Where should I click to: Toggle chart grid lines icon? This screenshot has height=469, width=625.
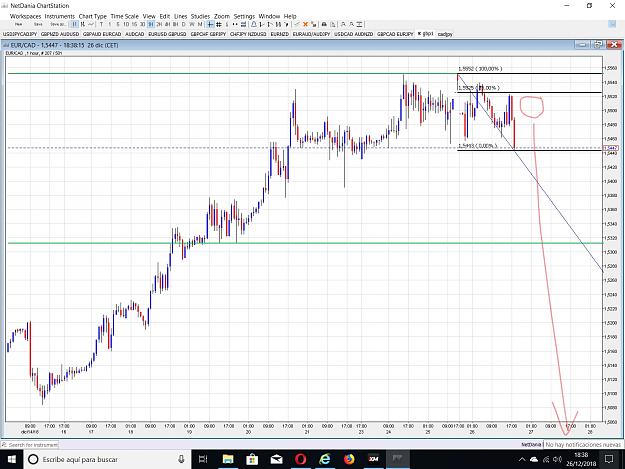tap(218, 24)
